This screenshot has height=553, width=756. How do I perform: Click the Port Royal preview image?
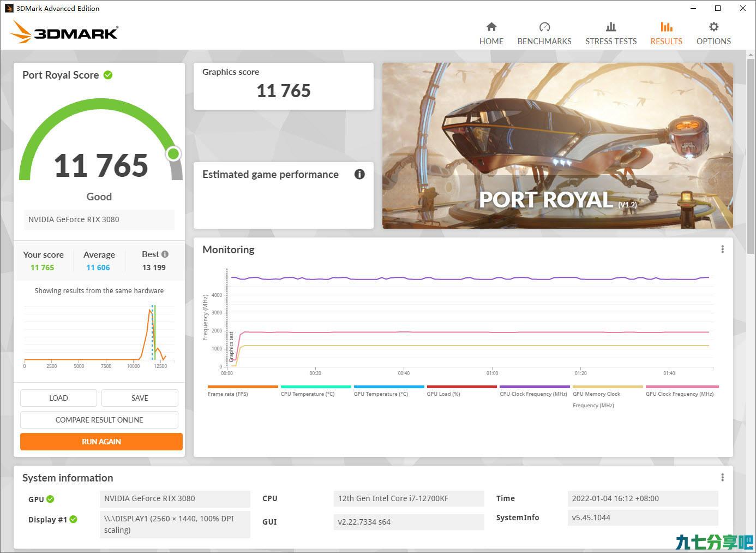point(557,145)
